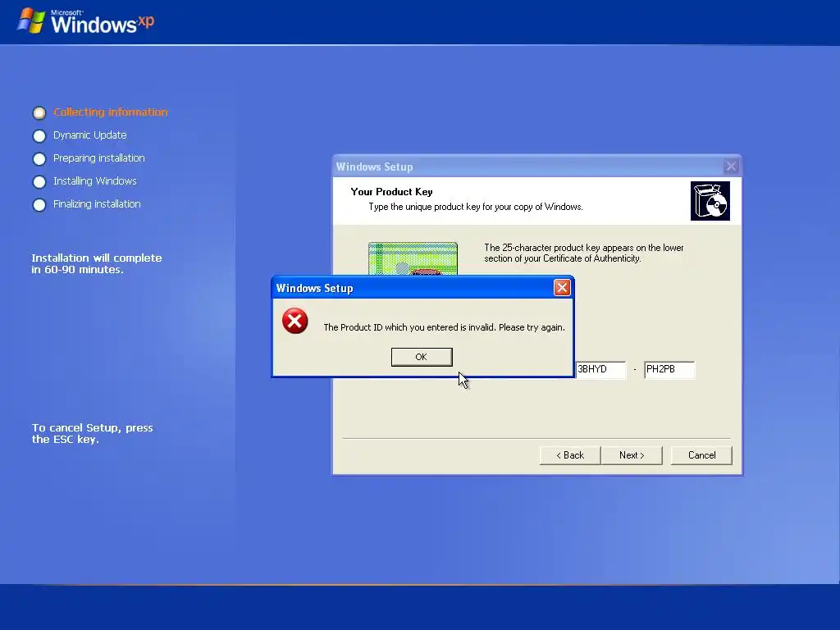The image size is (840, 630).
Task: Click the product key field containing 3BHYD
Action: click(600, 370)
